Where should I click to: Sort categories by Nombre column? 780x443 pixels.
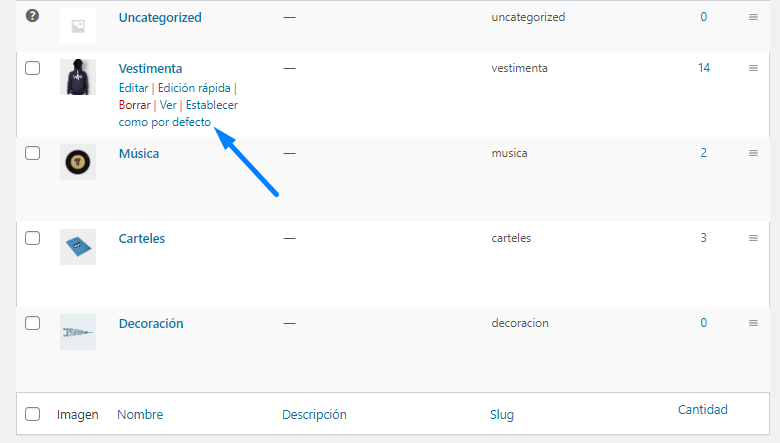pyautogui.click(x=140, y=414)
